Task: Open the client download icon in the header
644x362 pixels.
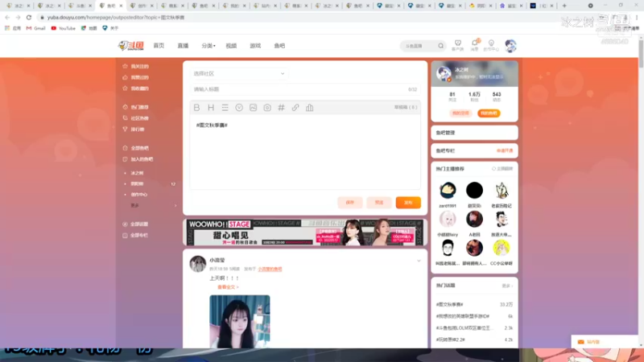Action: point(457,45)
